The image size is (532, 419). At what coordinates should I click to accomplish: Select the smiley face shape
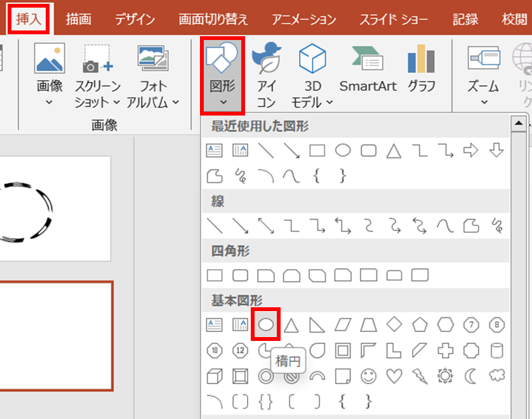click(368, 376)
